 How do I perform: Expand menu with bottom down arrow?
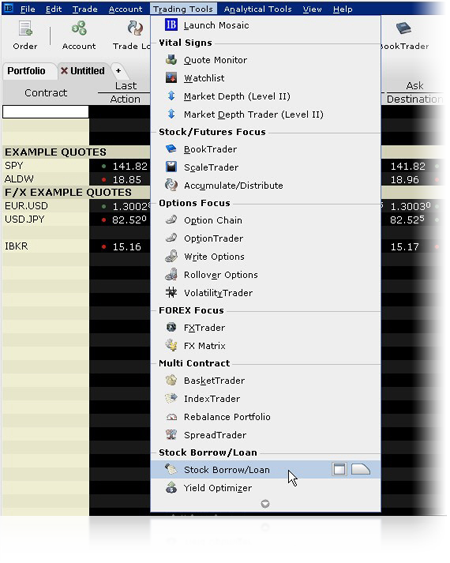coord(265,504)
